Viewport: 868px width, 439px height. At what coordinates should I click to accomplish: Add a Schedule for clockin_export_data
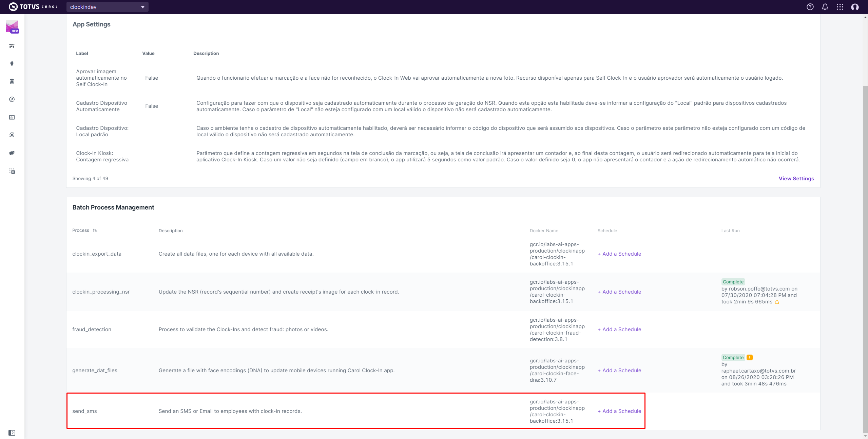coord(619,254)
